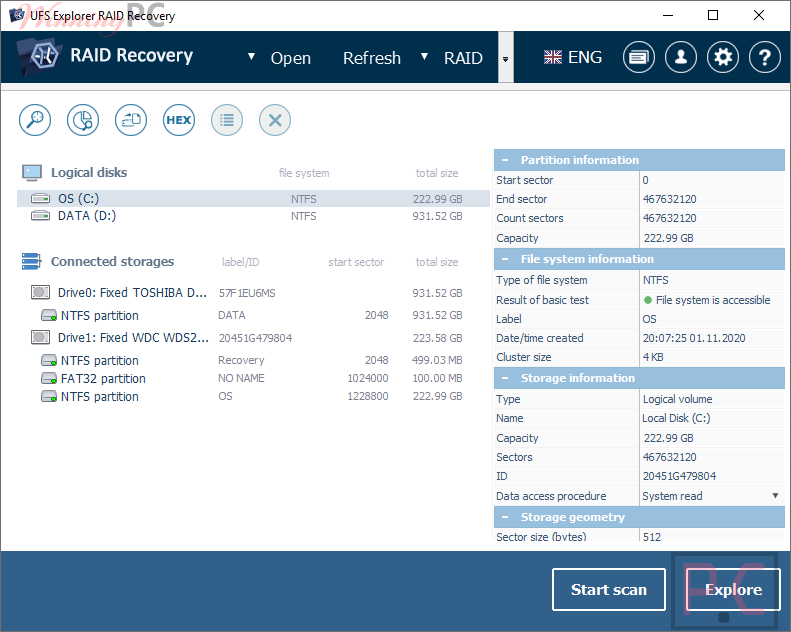
Task: Open the user account icon
Action: click(681, 57)
